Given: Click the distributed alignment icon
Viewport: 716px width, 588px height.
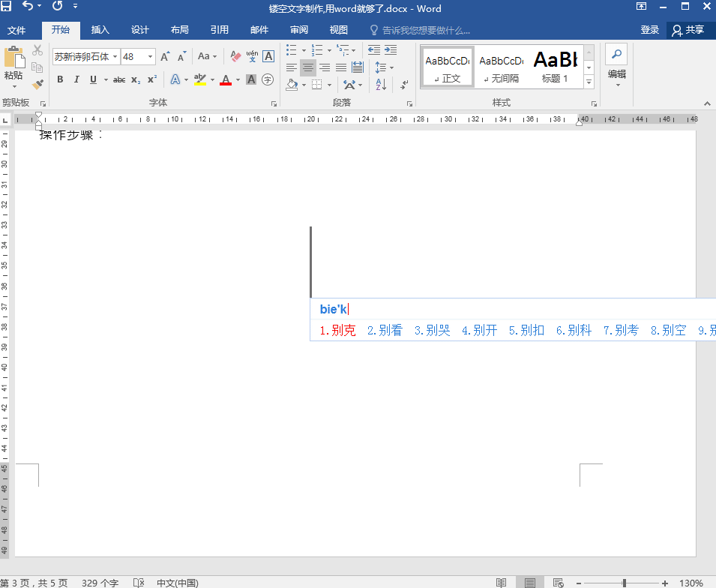Looking at the screenshot, I should 358,67.
